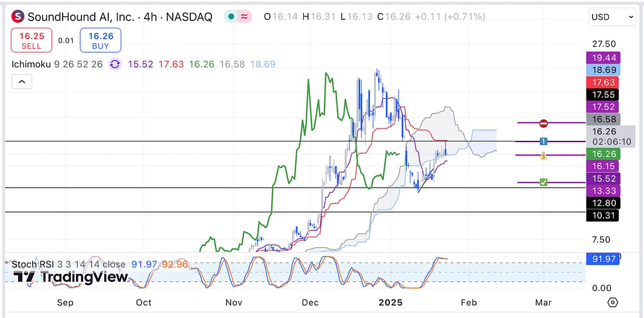Toggle the pink approximate-data indicator

click(244, 17)
